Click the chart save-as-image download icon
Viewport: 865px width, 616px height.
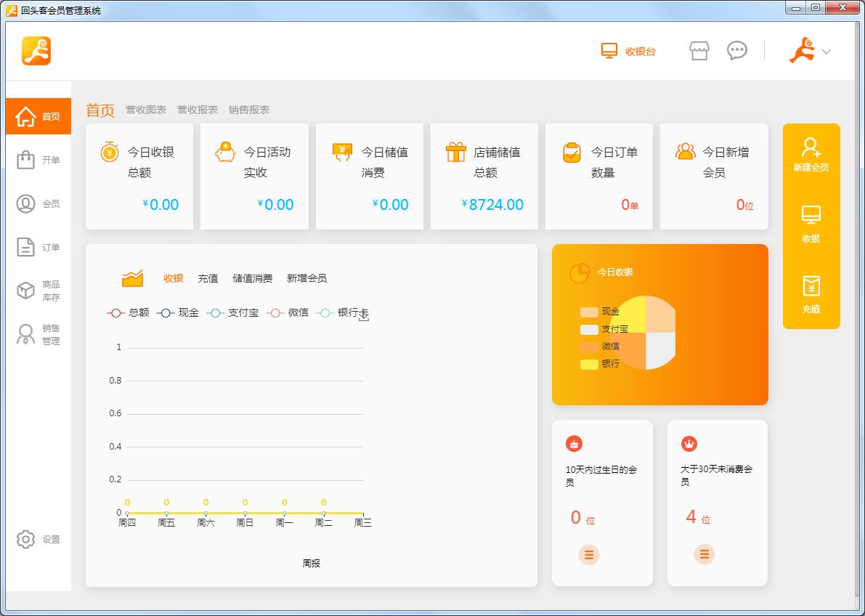click(364, 316)
